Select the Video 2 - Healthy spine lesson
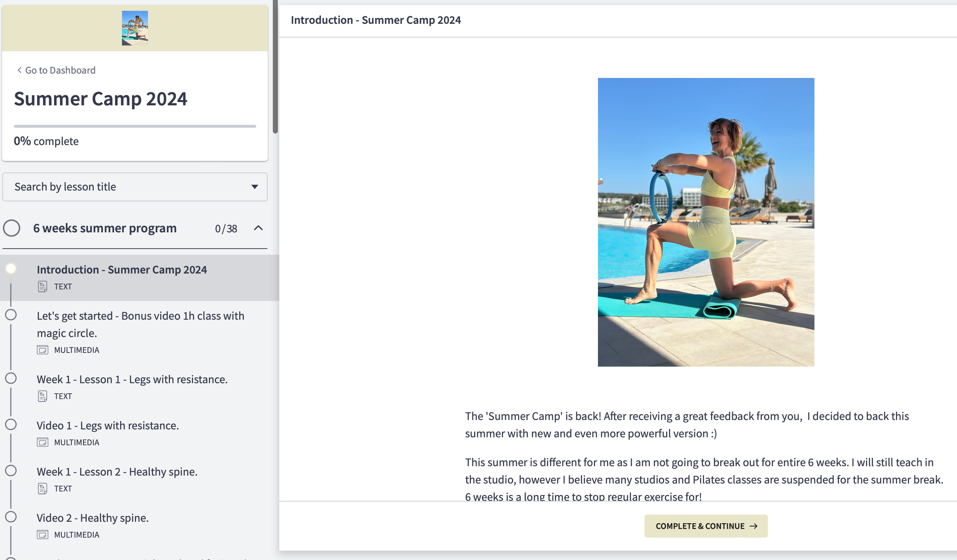957x560 pixels. [x=92, y=517]
